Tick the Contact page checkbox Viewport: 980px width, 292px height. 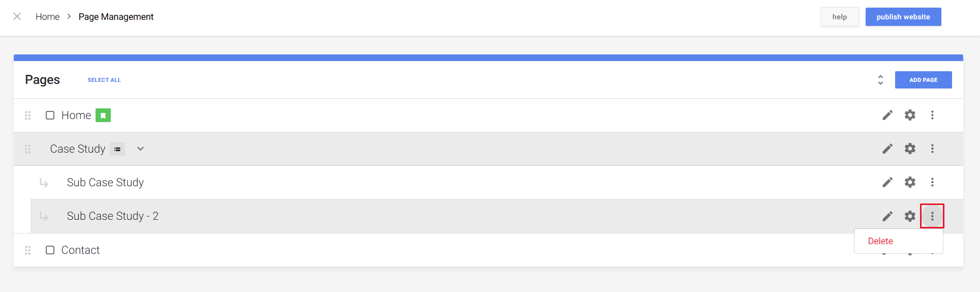(50, 250)
